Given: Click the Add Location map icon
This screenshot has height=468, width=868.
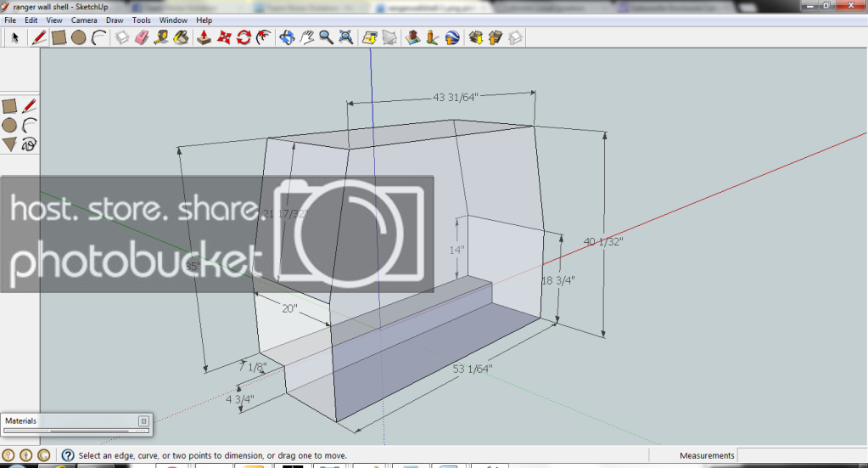Looking at the screenshot, I should tap(369, 37).
